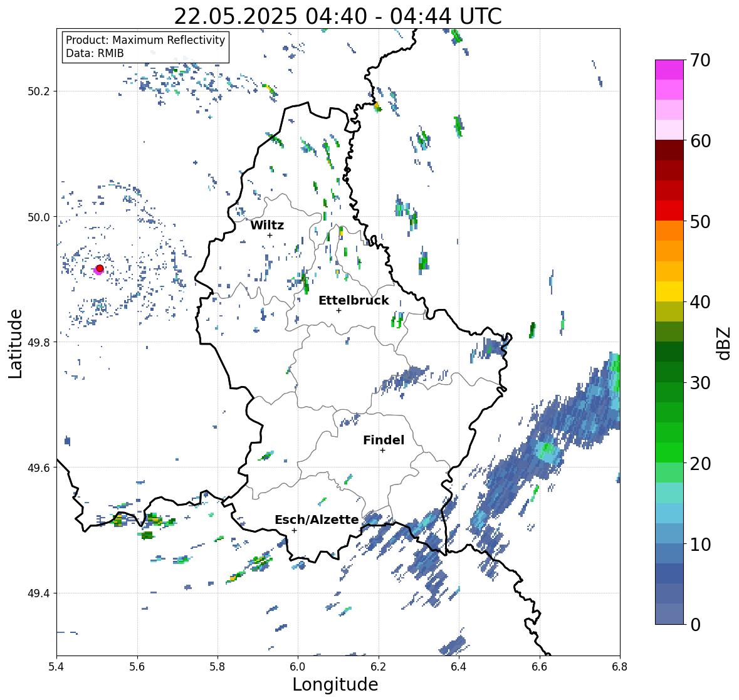
Task: Click the colorbar tick label 60
Action: (700, 141)
